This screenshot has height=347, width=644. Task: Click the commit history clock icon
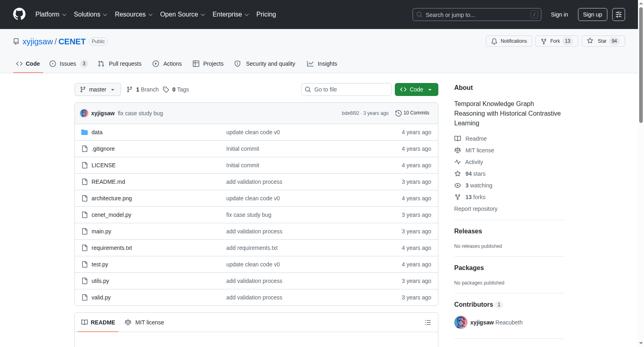[x=398, y=113]
